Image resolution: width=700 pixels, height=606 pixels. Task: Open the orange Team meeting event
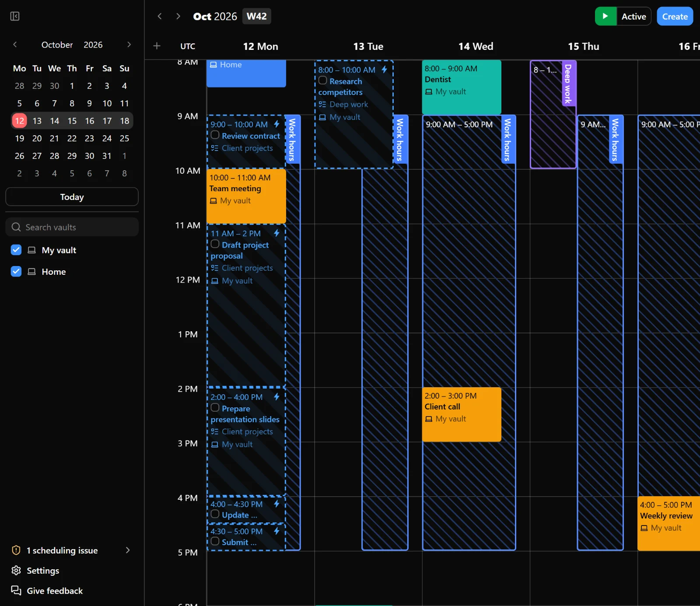[246, 196]
